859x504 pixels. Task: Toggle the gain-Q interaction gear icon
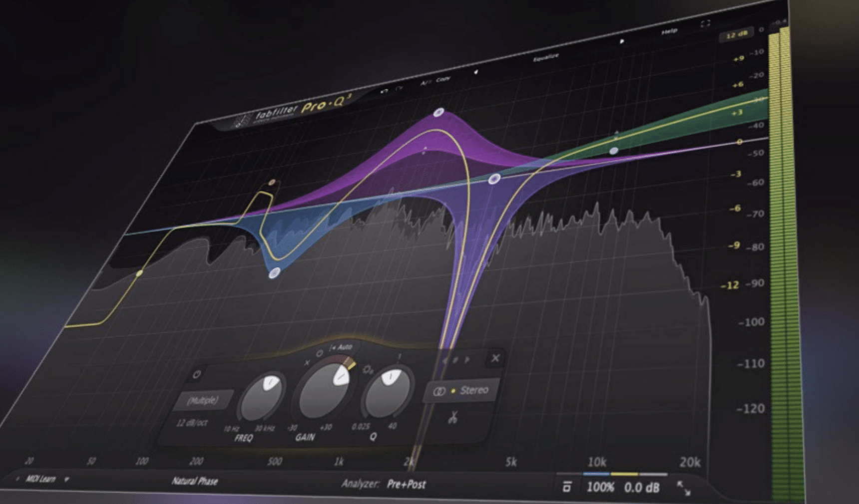point(368,369)
